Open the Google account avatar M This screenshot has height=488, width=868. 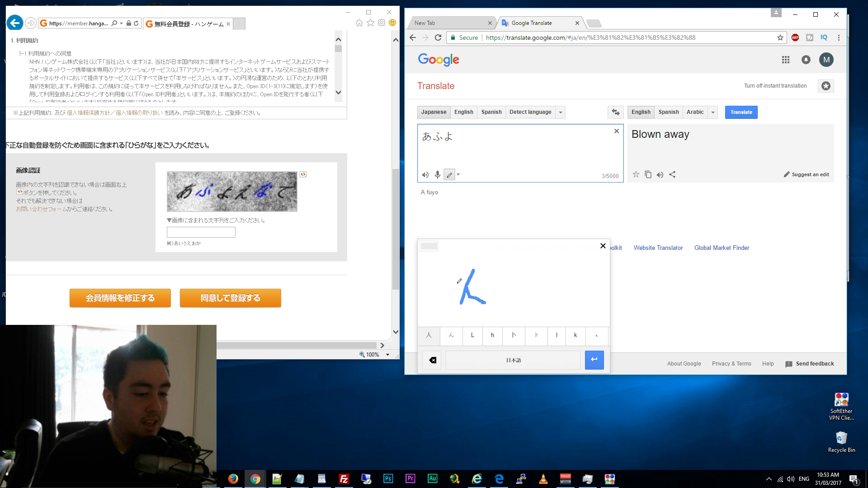tap(826, 60)
